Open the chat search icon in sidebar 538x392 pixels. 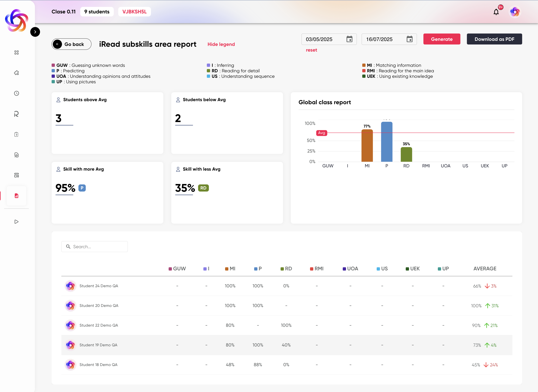click(x=16, y=155)
